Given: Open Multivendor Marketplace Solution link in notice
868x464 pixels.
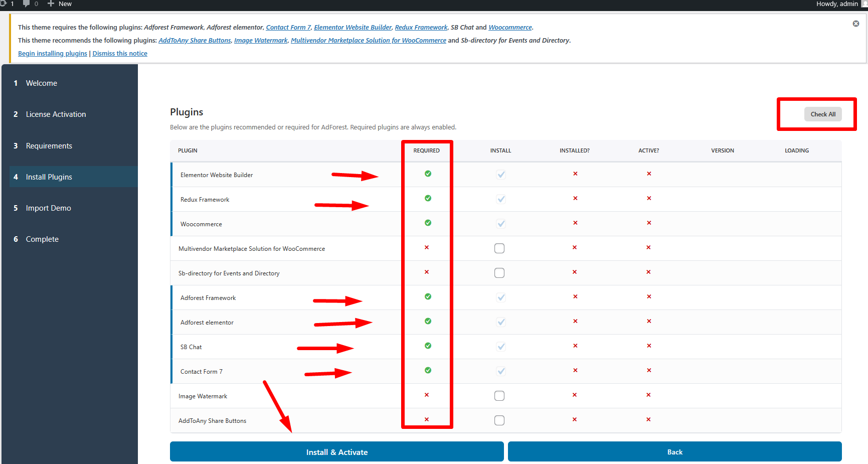Looking at the screenshot, I should pos(369,41).
